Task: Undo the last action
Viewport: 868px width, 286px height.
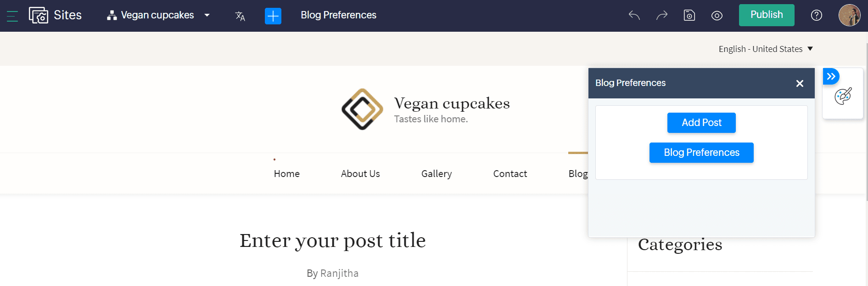Action: point(634,16)
